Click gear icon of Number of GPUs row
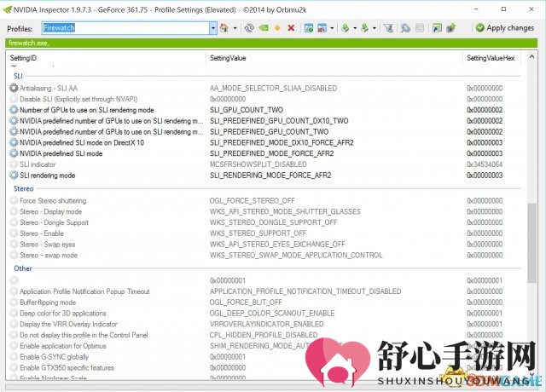Viewport: 546px width, 392px height. tap(14, 110)
